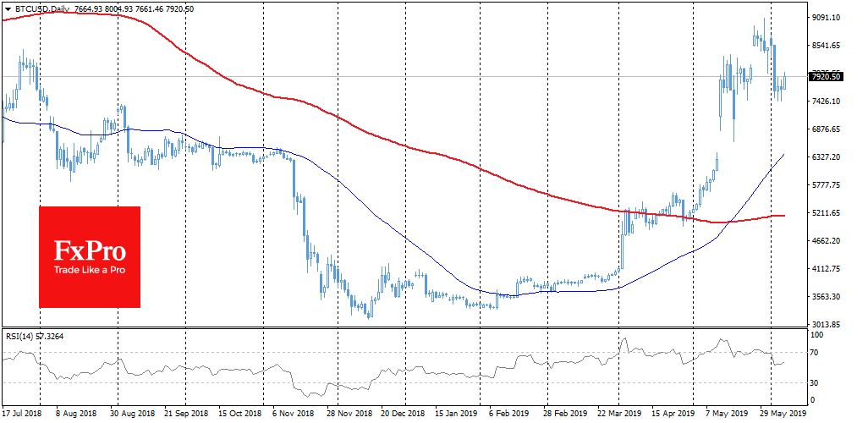Click the RSI 30 level axis label
Image resolution: width=868 pixels, height=423 pixels.
(816, 382)
